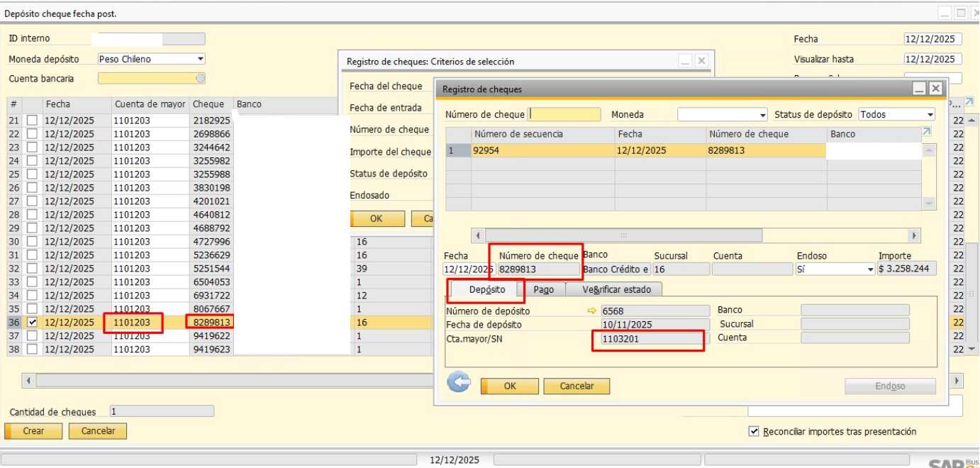This screenshot has width=980, height=468.
Task: Toggle Reconciliar importes tras presentación checkbox
Action: (754, 431)
